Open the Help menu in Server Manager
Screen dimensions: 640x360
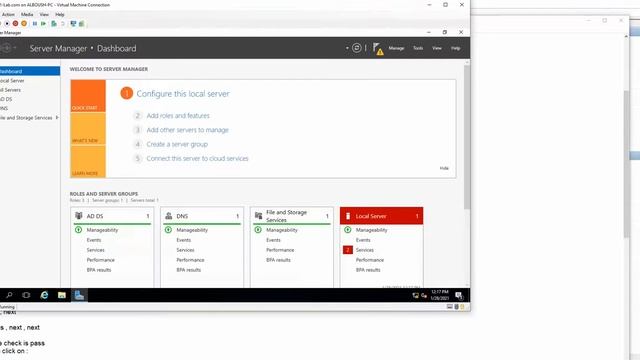pos(456,48)
